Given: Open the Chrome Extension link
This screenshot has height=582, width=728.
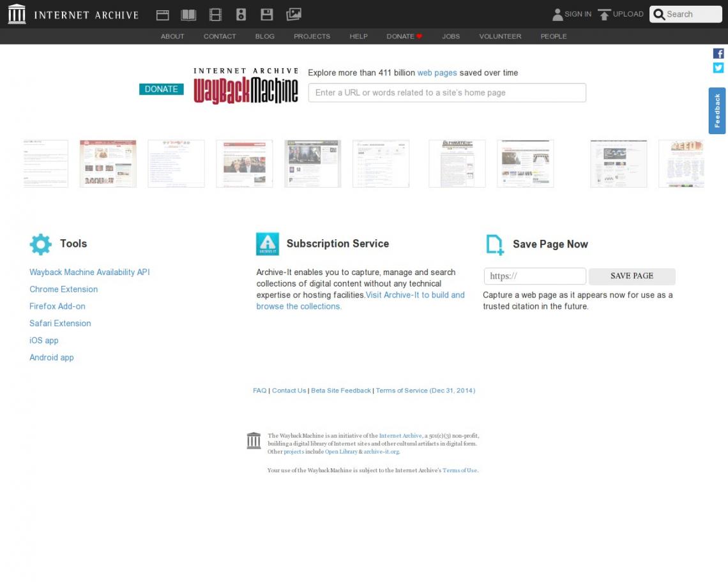Looking at the screenshot, I should coord(64,290).
